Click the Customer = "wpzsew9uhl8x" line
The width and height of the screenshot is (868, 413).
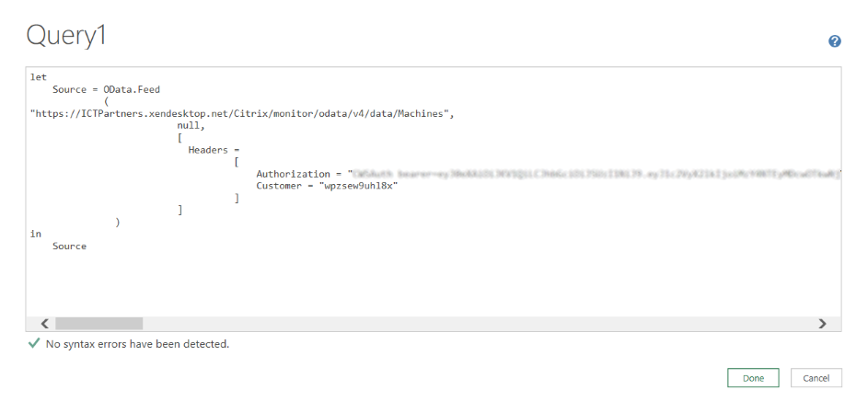[327, 187]
